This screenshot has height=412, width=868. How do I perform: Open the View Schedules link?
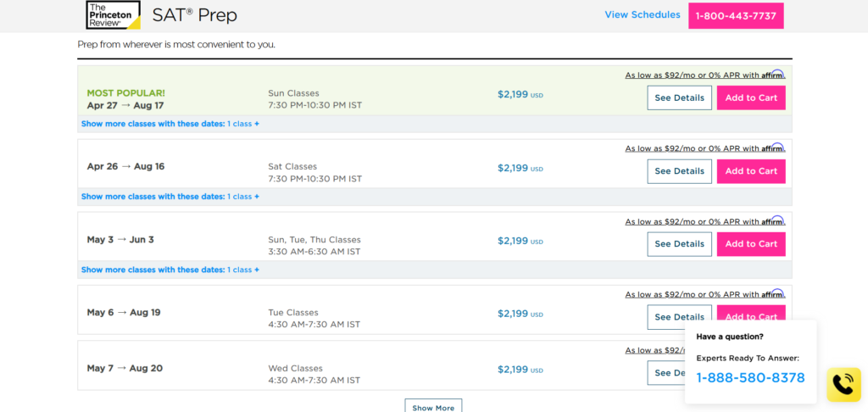[x=643, y=15]
